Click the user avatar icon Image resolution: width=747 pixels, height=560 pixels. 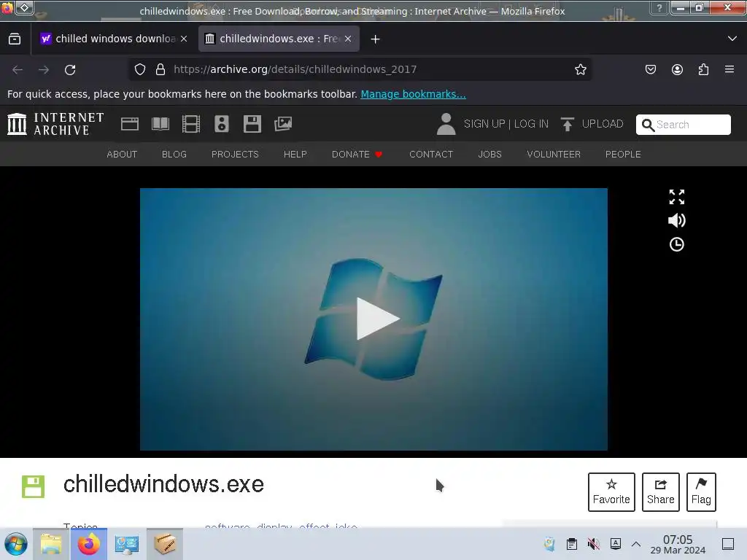446,124
